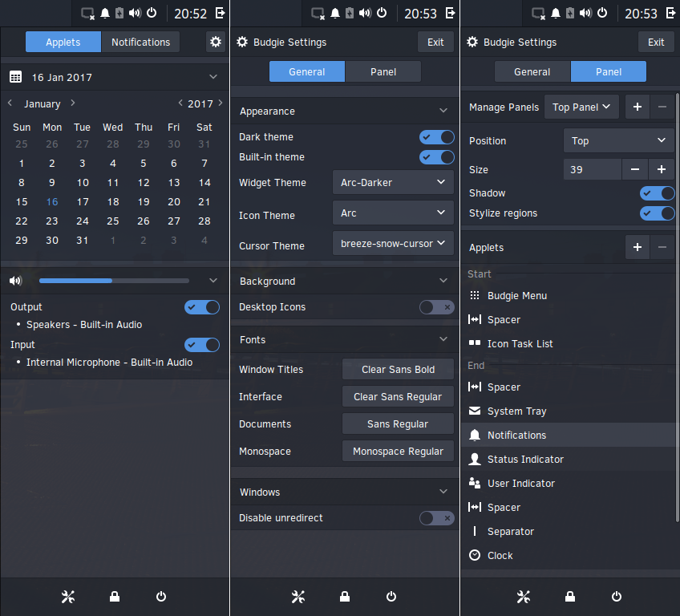Decrease panel Size with minus stepper
This screenshot has height=616, width=680.
(635, 169)
